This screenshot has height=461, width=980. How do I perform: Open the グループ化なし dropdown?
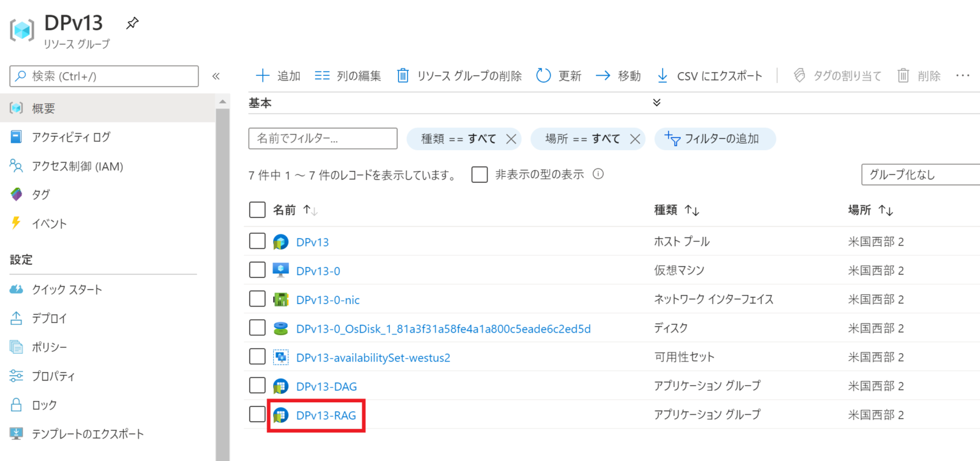[x=919, y=174]
